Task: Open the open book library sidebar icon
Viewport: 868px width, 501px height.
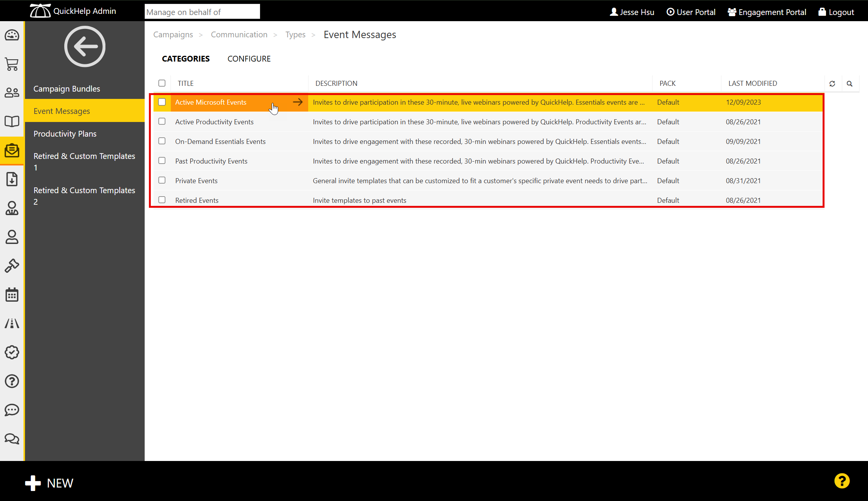Action: click(x=12, y=122)
